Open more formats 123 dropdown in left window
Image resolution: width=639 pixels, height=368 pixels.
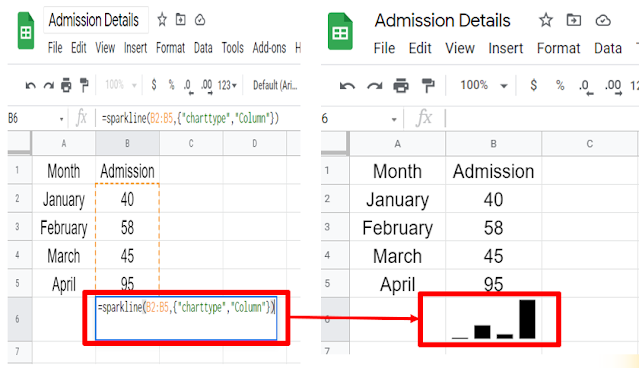[227, 85]
